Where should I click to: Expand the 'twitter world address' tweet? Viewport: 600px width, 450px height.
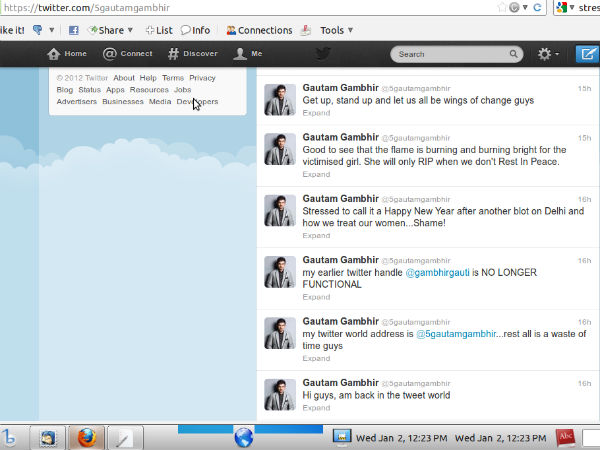click(316, 359)
